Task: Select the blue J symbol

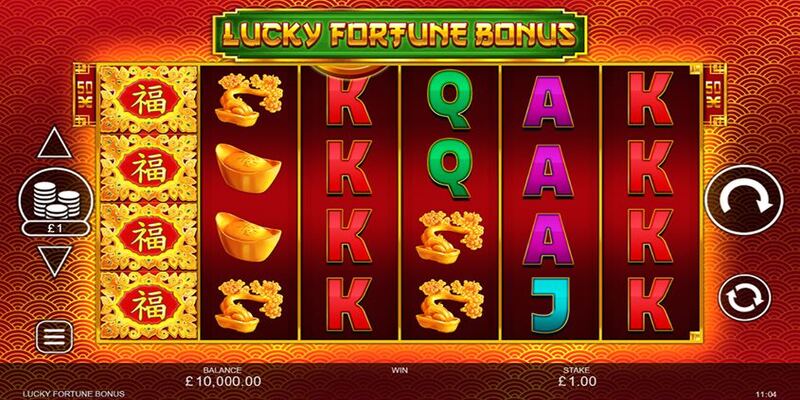Action: (x=549, y=305)
